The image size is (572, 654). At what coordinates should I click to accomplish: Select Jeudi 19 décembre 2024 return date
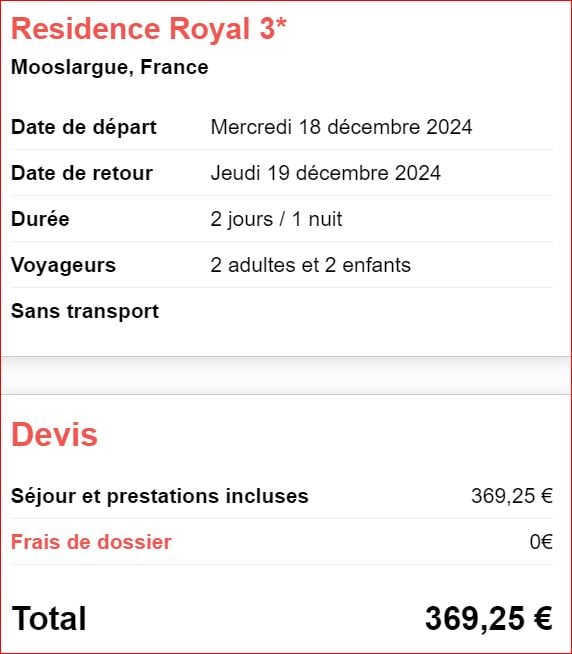click(x=325, y=173)
